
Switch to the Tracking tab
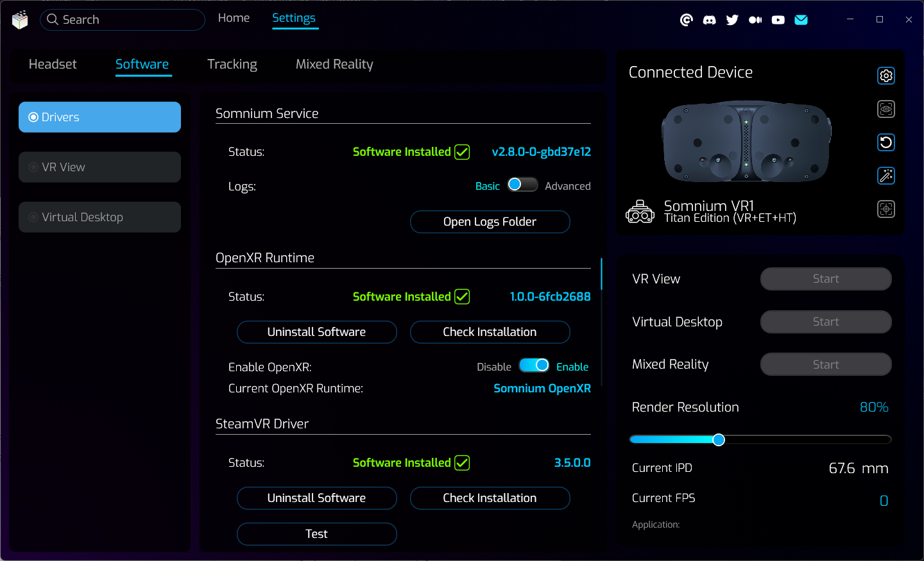pyautogui.click(x=232, y=64)
